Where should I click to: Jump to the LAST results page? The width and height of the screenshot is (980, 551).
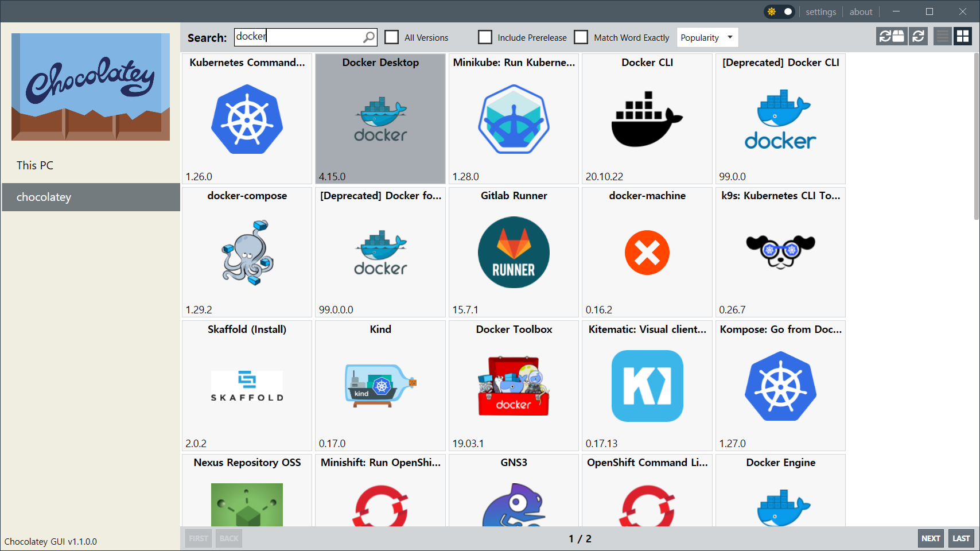click(961, 538)
